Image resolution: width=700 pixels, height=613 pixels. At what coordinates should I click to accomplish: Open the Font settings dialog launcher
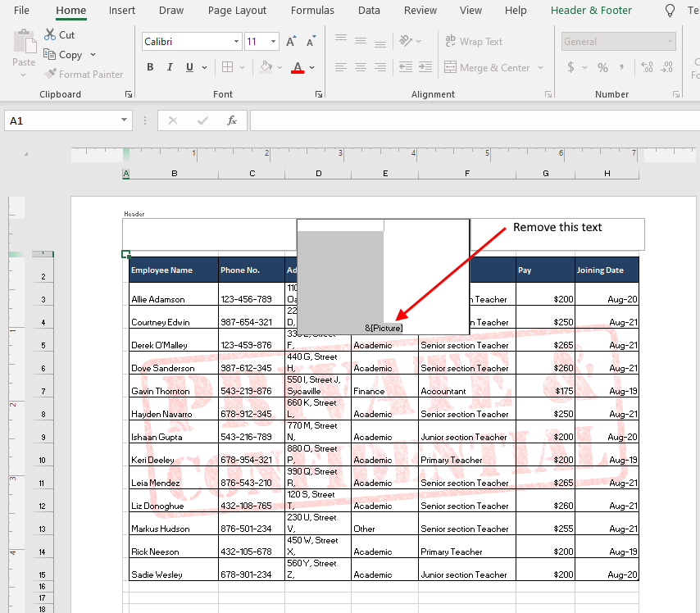(319, 94)
